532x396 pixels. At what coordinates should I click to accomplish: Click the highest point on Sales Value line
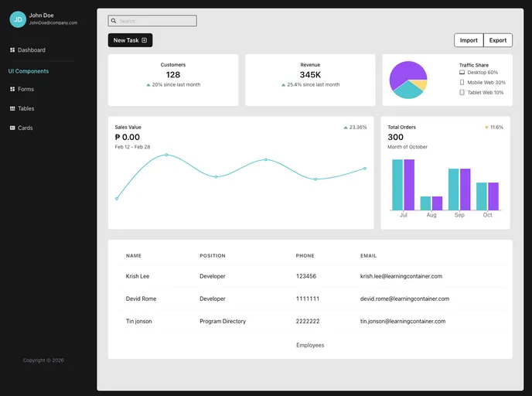166,155
